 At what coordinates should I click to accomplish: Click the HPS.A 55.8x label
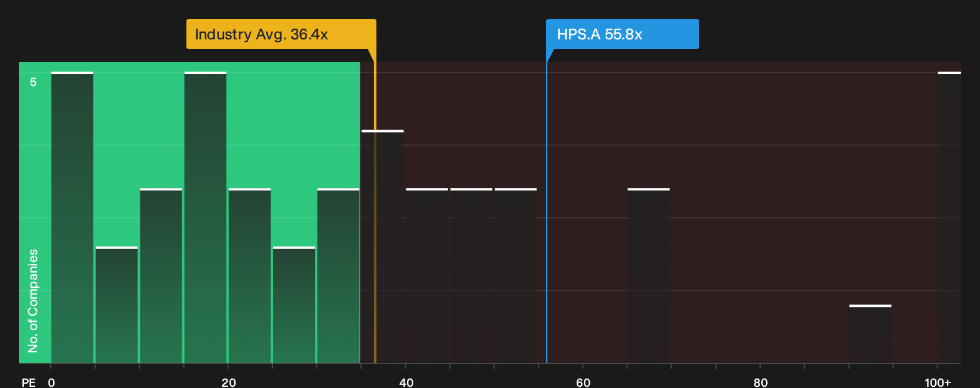622,34
